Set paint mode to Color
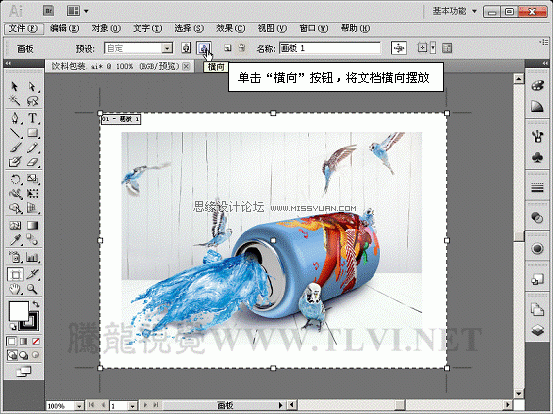This screenshot has height=414, width=553. [11, 341]
